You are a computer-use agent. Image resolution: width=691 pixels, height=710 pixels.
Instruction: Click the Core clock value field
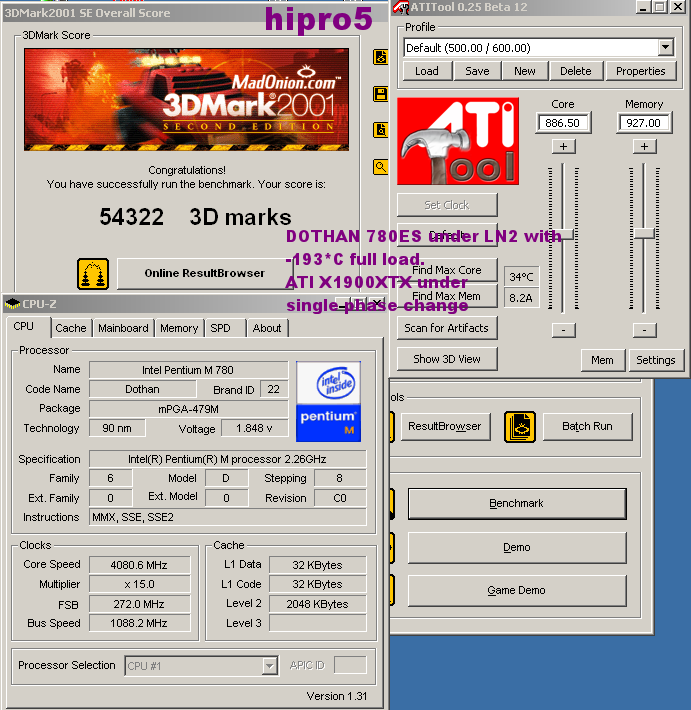pos(563,123)
